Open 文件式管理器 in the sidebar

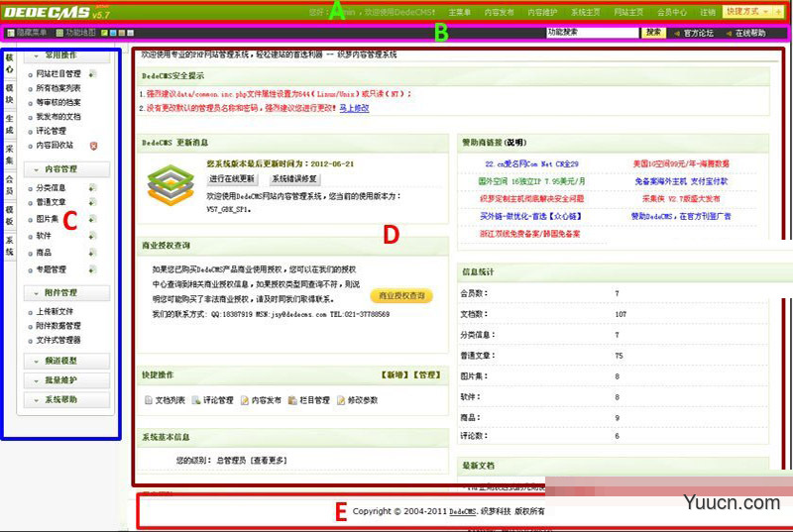(58, 340)
